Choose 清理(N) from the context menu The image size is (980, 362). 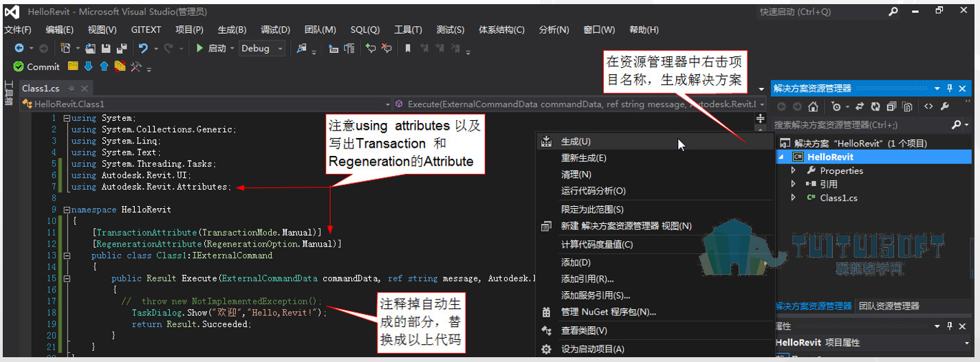[655, 174]
